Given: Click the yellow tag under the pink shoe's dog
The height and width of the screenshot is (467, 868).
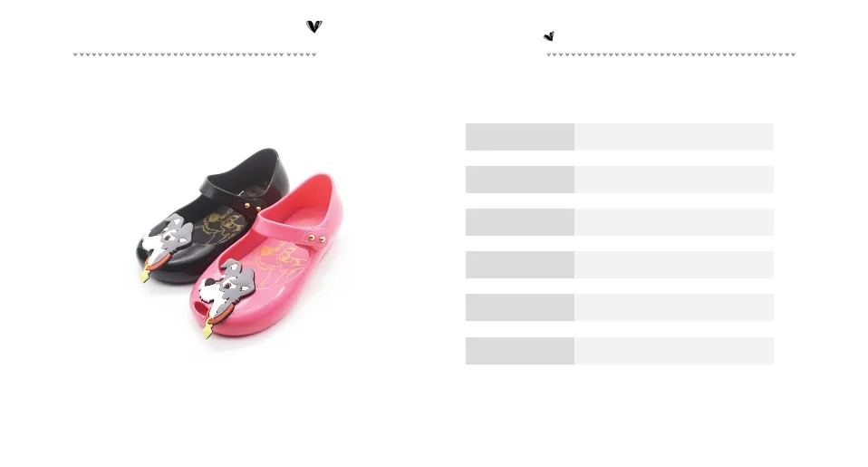Looking at the screenshot, I should point(207,329).
